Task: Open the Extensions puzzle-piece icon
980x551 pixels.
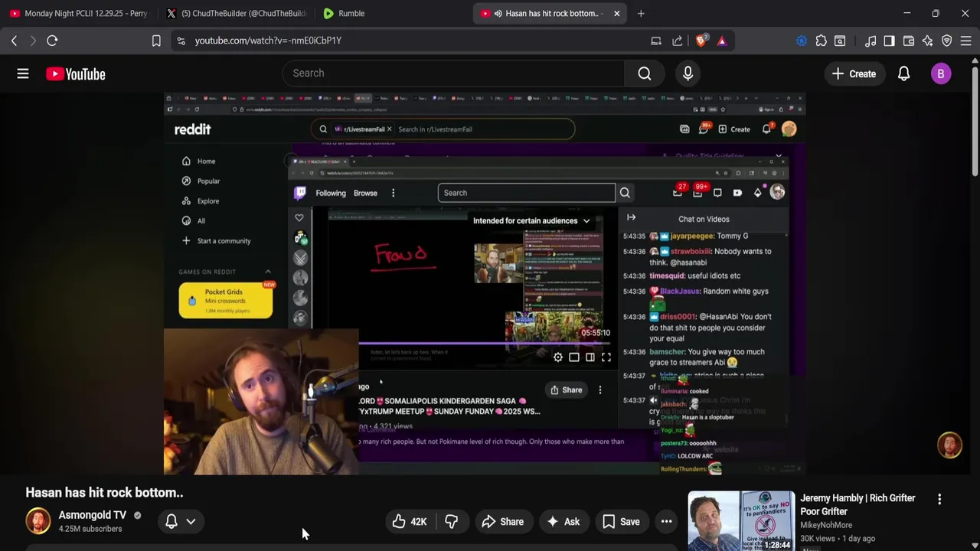Action: pyautogui.click(x=821, y=41)
